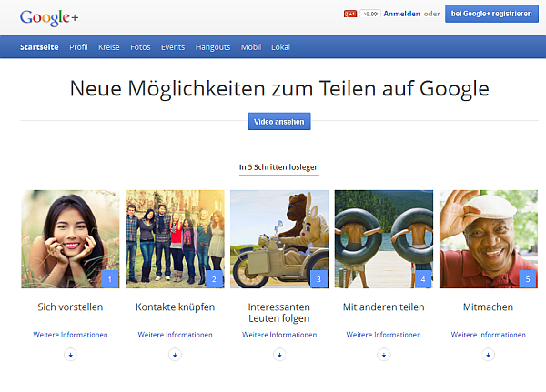Screen dimensions: 546x392
Task: Open Weitere Informationen under Kontakte knüpfen
Action: pyautogui.click(x=175, y=335)
